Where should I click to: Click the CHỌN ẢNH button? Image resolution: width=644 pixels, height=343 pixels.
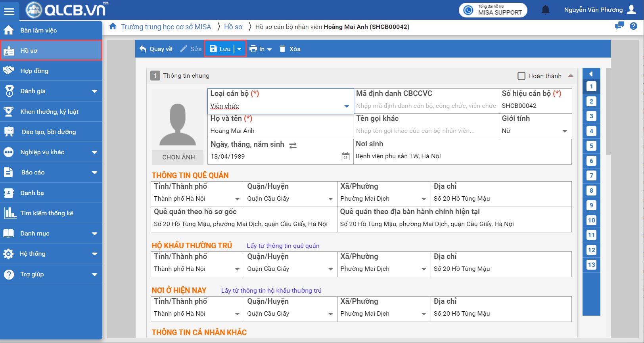pyautogui.click(x=178, y=157)
